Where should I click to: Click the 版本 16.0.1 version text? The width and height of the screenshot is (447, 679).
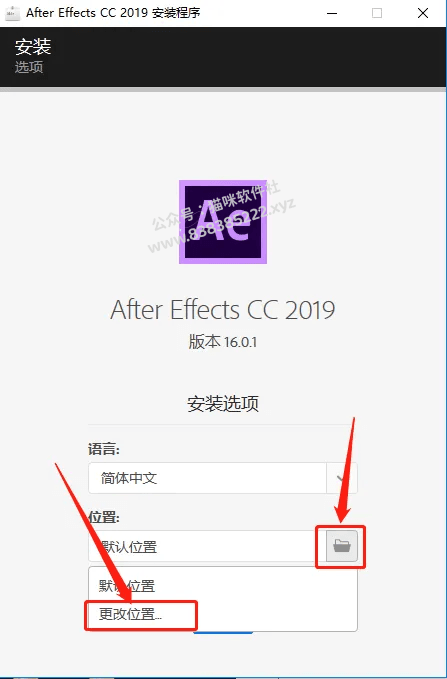point(223,342)
